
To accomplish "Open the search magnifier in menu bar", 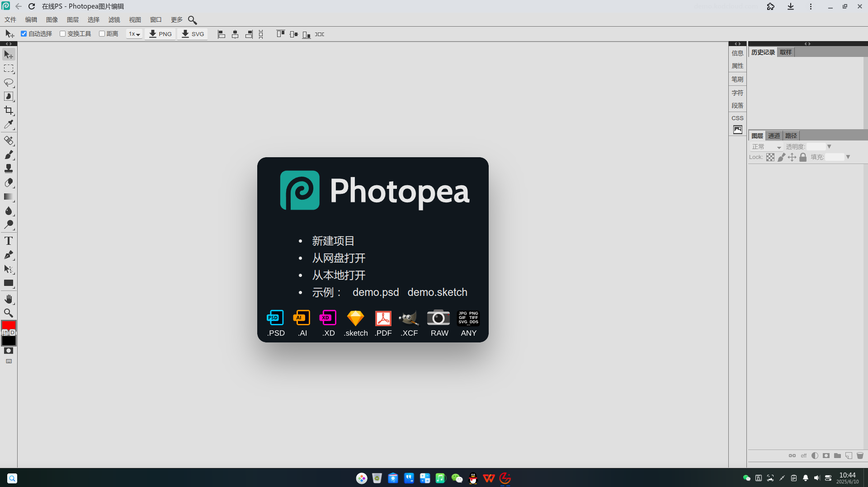I will (x=192, y=20).
